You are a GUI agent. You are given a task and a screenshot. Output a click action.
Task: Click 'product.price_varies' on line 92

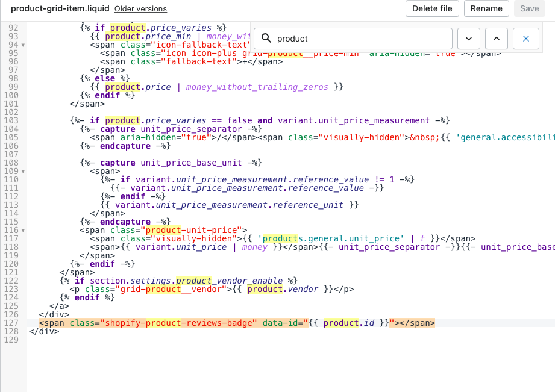pos(161,28)
